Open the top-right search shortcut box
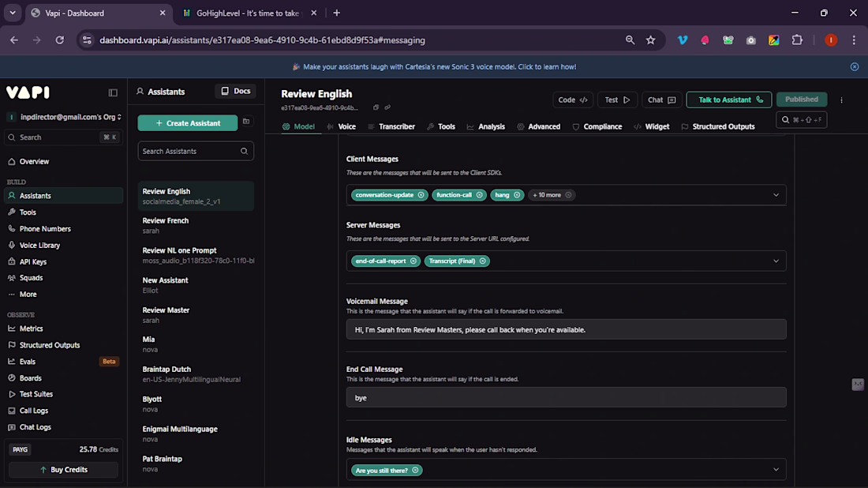Image resolution: width=868 pixels, height=488 pixels. [x=801, y=120]
